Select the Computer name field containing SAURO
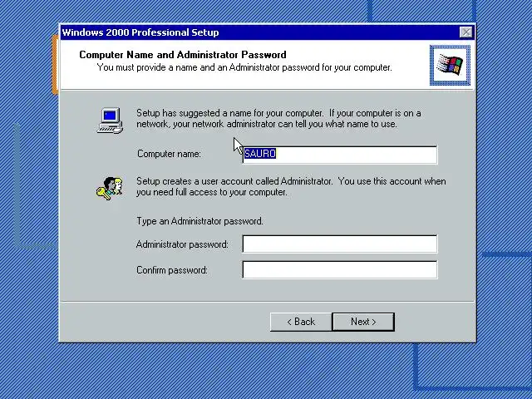Screen dimensions: 532x399 [340, 155]
